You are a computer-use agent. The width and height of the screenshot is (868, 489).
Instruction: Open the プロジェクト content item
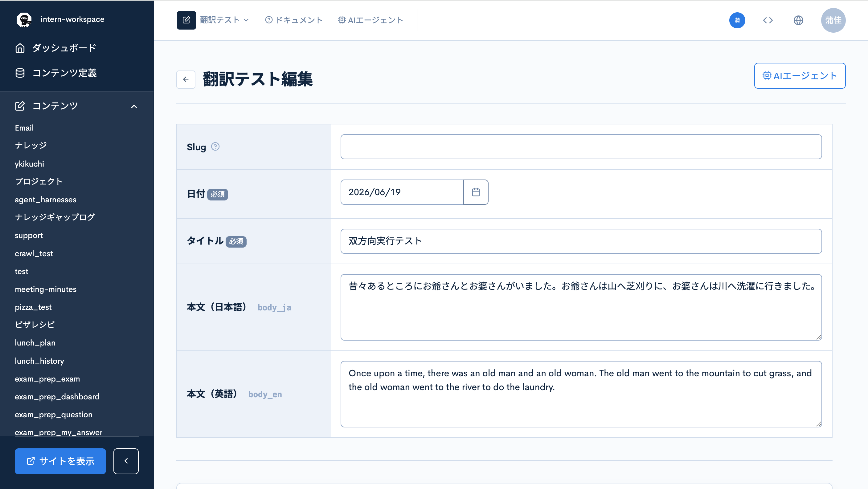coord(39,182)
